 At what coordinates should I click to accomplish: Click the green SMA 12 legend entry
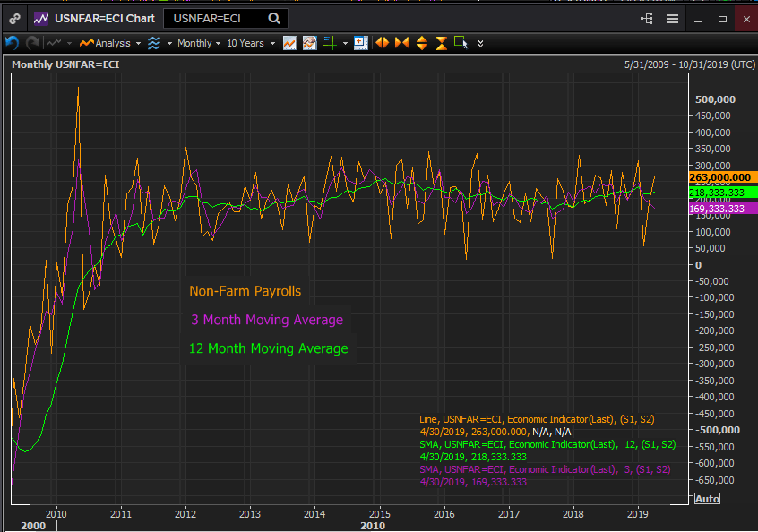[547, 444]
